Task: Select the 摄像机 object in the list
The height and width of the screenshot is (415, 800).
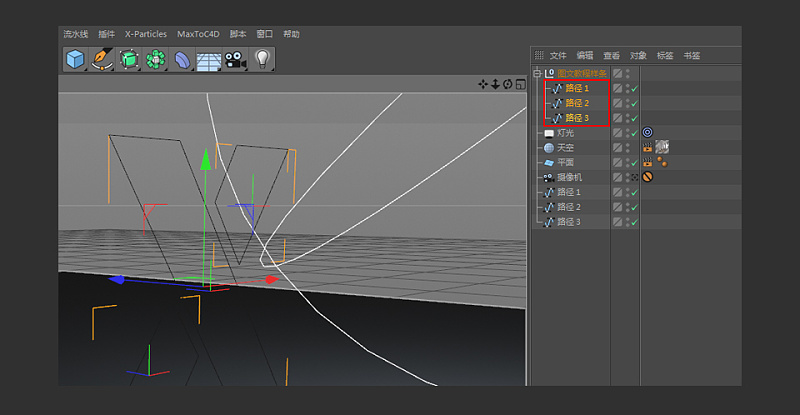Action: point(570,177)
